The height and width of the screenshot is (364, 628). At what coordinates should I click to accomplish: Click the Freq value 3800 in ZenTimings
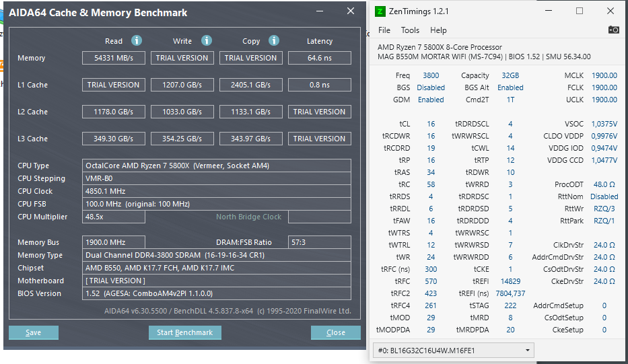(431, 75)
